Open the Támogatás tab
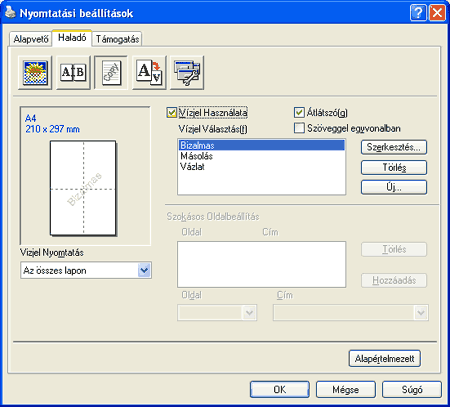 tap(117, 39)
